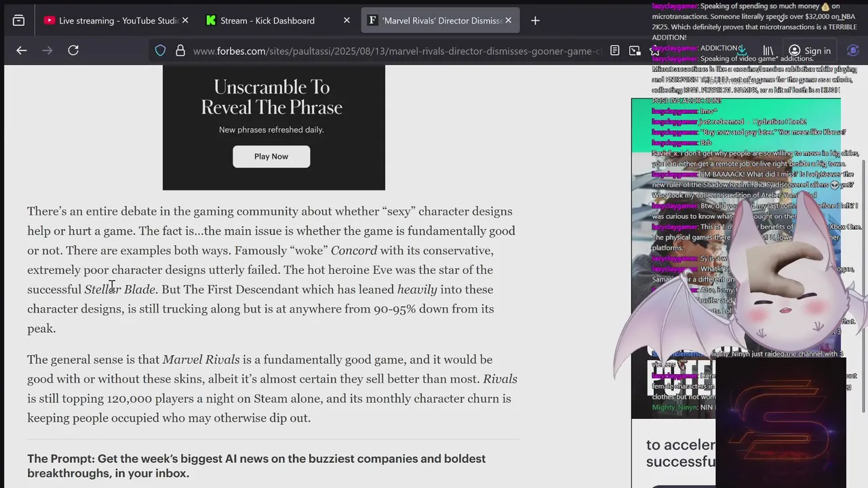The height and width of the screenshot is (488, 868).
Task: Go forward to the next page
Action: pos(47,50)
